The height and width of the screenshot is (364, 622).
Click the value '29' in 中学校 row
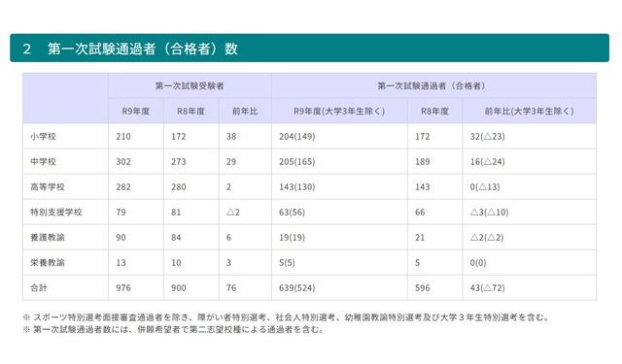point(231,161)
